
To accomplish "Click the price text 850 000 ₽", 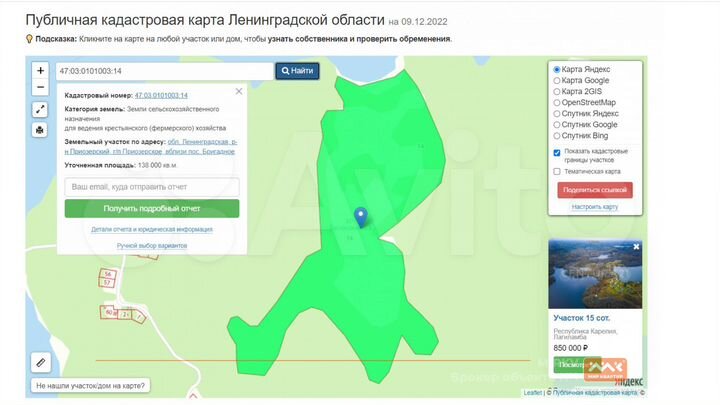I will pos(571,348).
